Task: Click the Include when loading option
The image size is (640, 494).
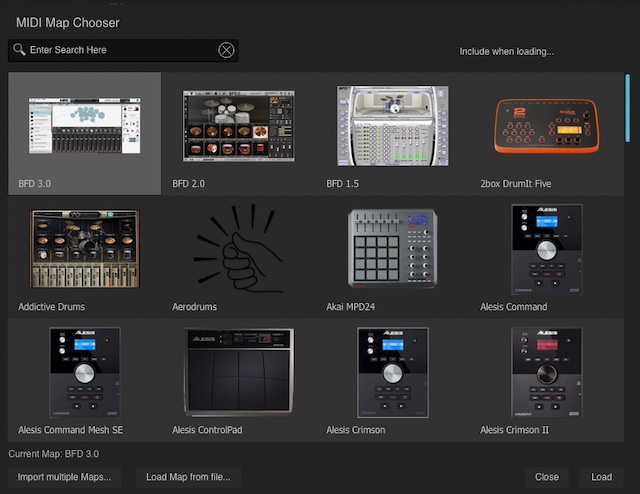Action: click(x=506, y=51)
